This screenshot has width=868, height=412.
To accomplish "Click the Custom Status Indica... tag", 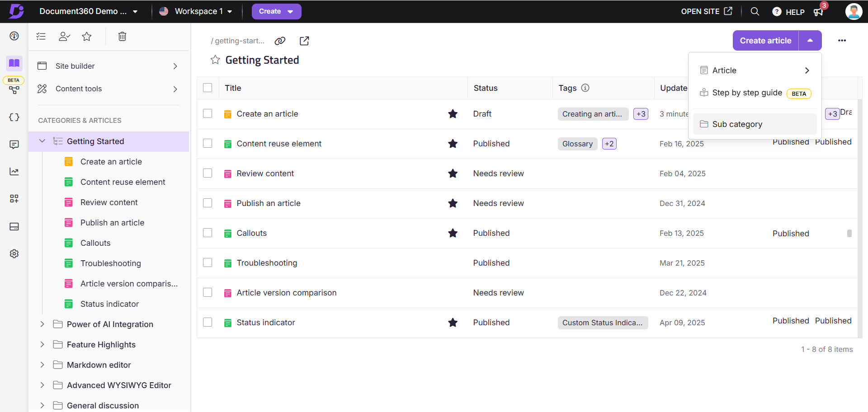I will click(x=603, y=323).
